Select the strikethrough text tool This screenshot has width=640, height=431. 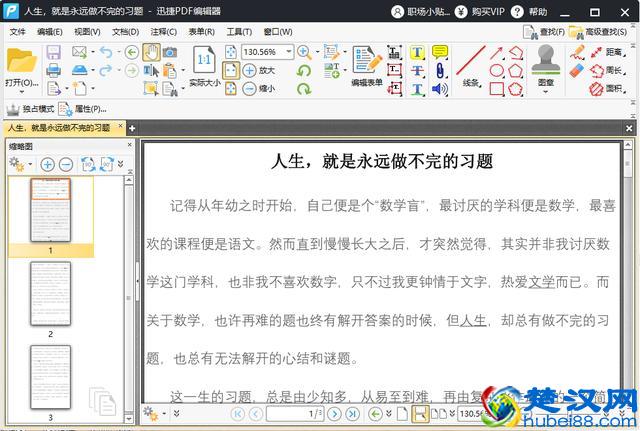pyautogui.click(x=417, y=70)
